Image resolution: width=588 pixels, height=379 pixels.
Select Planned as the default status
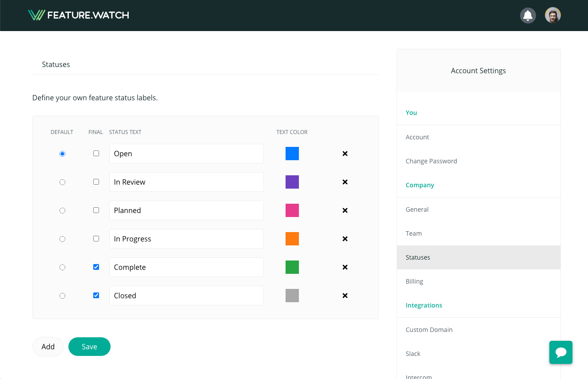tap(62, 210)
